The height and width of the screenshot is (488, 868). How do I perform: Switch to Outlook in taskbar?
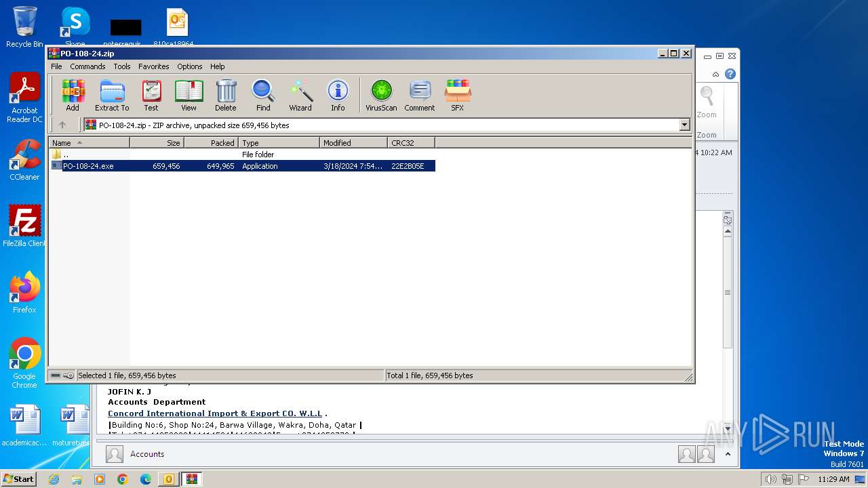pos(169,479)
